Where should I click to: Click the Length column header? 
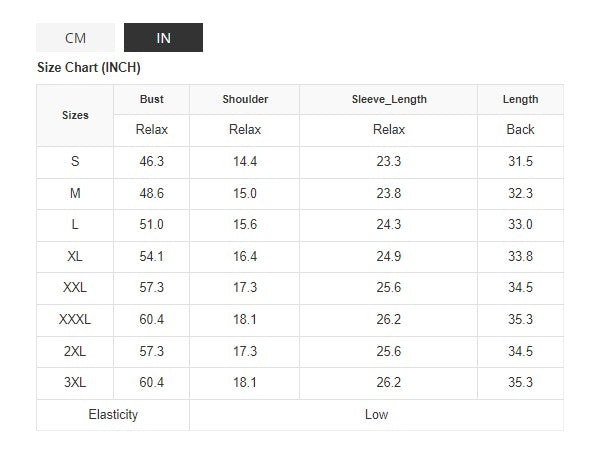(520, 99)
